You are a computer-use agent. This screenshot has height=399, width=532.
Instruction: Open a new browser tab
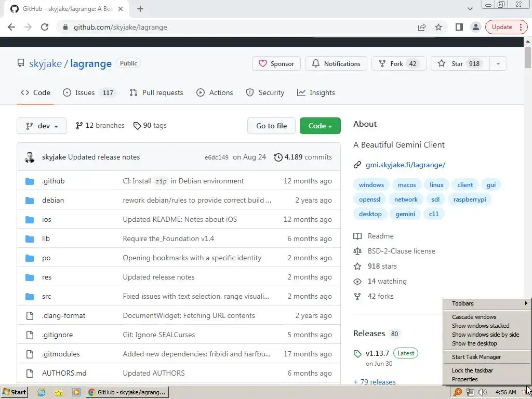pos(140,9)
